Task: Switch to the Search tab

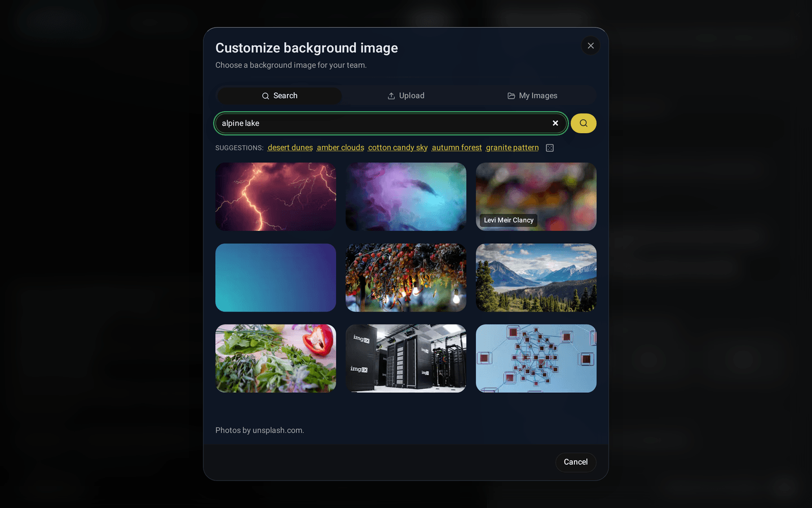Action: tap(280, 96)
